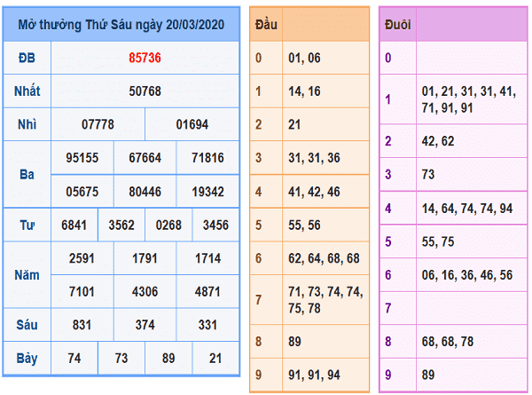Click the header 'Mở thưởng Thứ Sáu ngày 20/03/2020'
Image resolution: width=532 pixels, height=395 pixels.
click(121, 25)
